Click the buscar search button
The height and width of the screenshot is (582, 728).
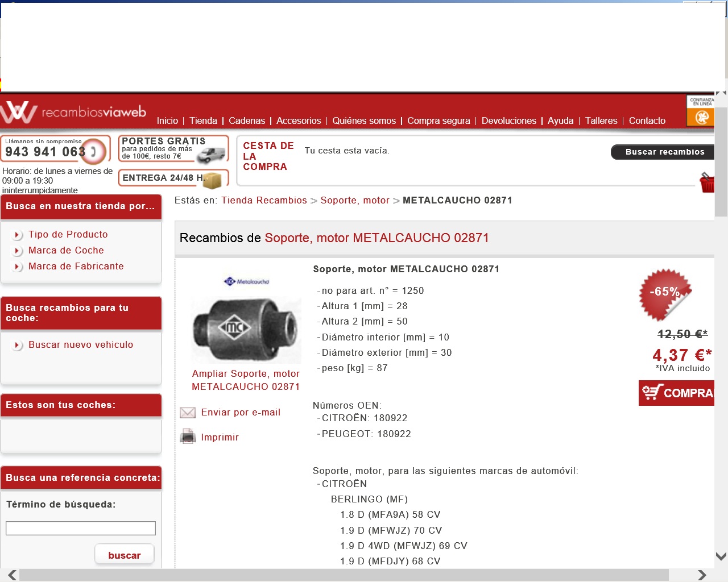pos(125,555)
